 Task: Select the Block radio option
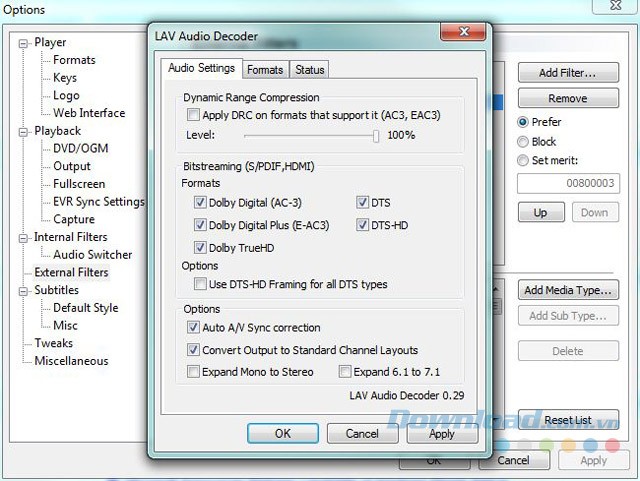point(523,142)
